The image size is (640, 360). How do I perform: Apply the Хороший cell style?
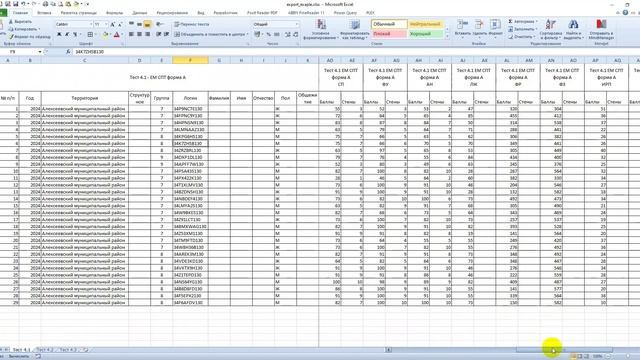(x=425, y=34)
